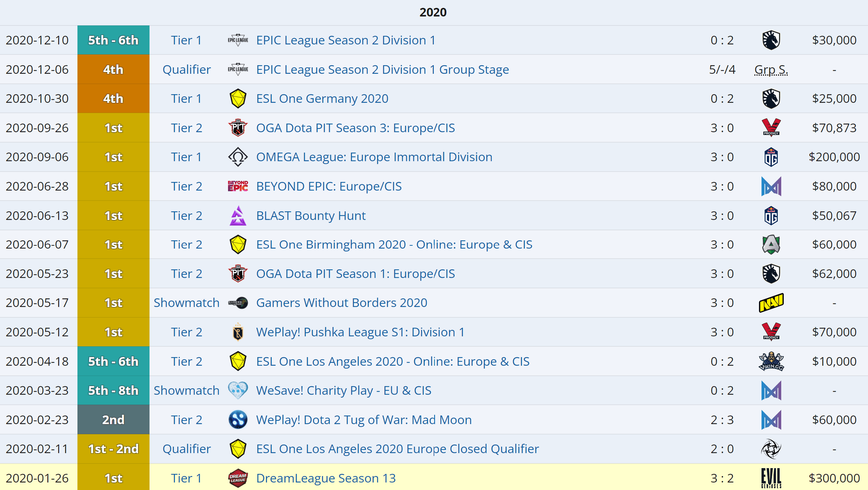Click the Ninjas in Pyjamas logo in the Closed Qualifier row

pyautogui.click(x=771, y=449)
